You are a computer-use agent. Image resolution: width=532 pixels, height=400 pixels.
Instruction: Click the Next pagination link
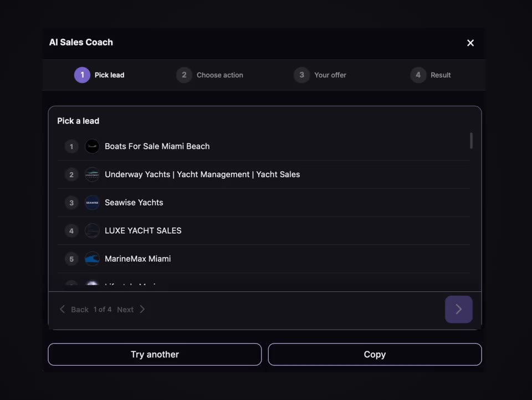point(125,309)
